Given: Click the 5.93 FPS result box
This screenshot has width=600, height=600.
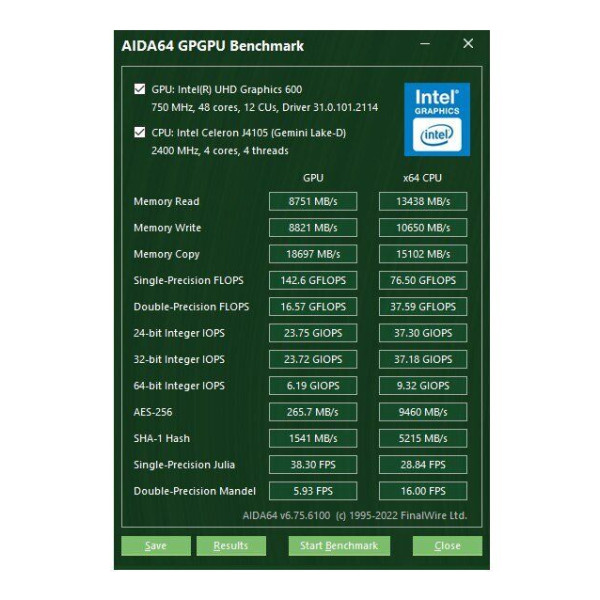Looking at the screenshot, I should pyautogui.click(x=313, y=491).
